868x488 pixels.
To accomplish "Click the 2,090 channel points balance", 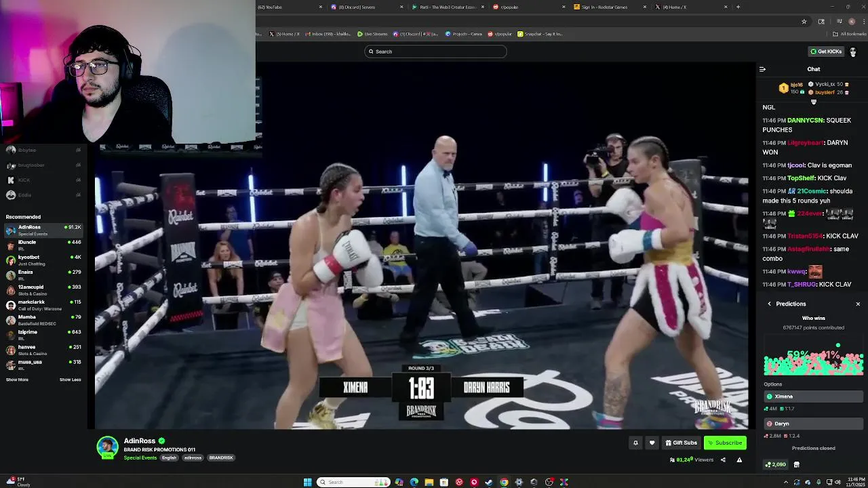I will tap(775, 465).
